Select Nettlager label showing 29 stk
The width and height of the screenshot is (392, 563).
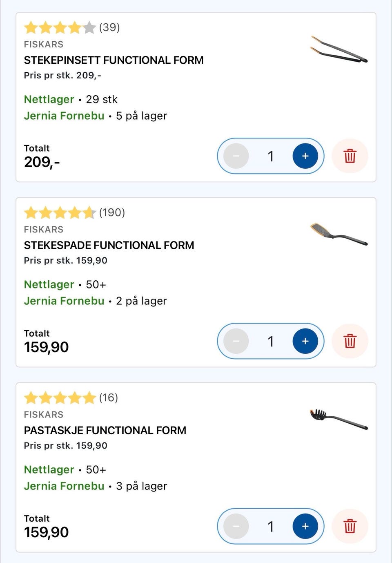pyautogui.click(x=49, y=99)
